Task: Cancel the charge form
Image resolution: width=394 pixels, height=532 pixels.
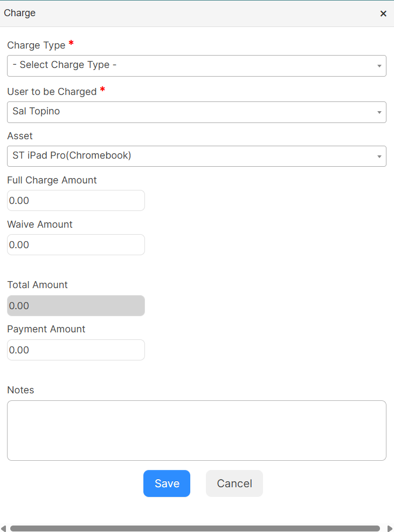Action: tap(234, 483)
